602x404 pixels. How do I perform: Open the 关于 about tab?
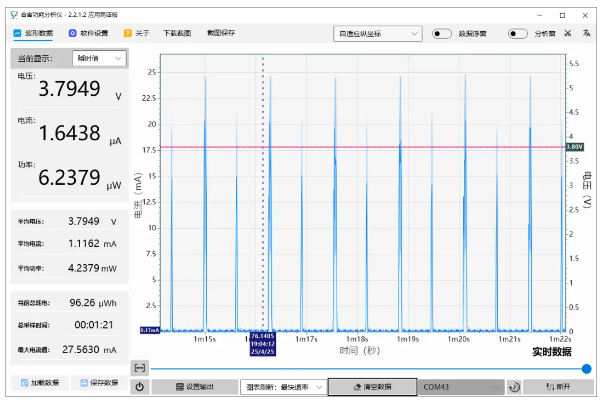(136, 33)
